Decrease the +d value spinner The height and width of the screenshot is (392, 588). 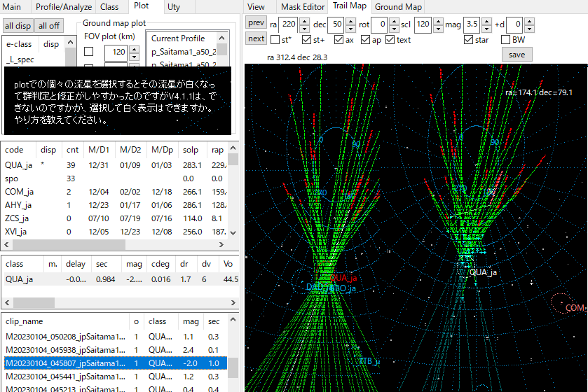tap(529, 29)
